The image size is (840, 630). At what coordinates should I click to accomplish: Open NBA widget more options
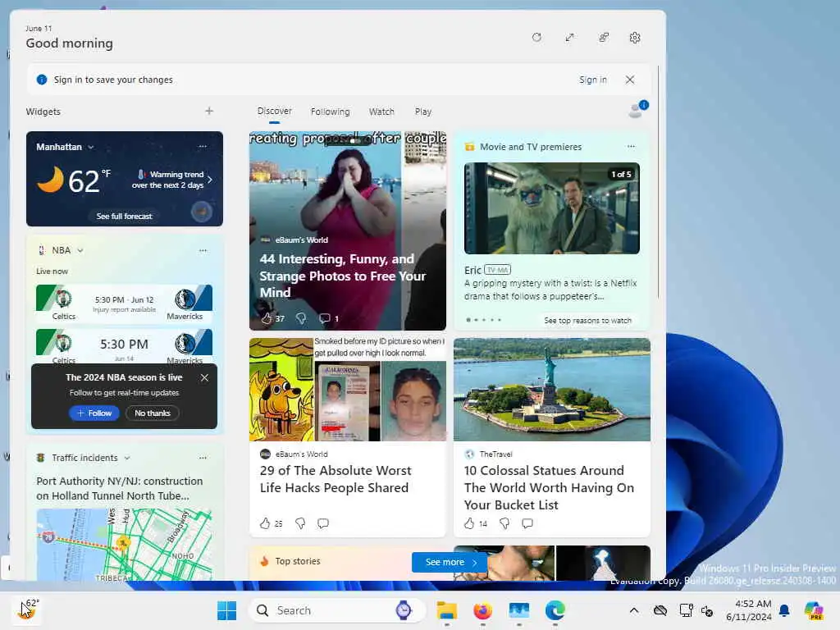pos(203,250)
